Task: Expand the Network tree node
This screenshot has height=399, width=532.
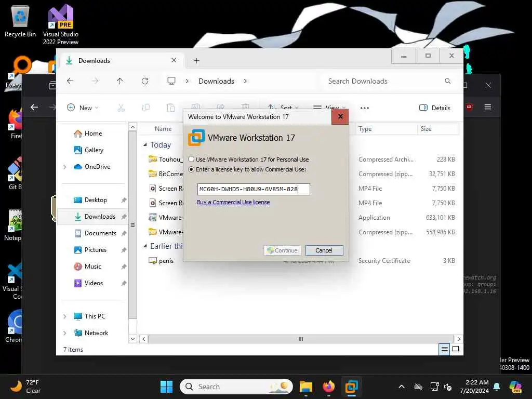Action: click(x=65, y=333)
